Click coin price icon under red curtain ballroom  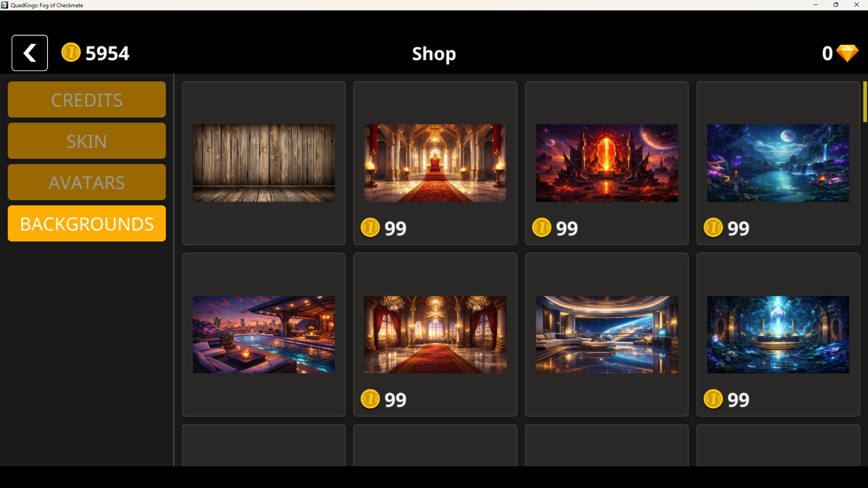pyautogui.click(x=370, y=399)
